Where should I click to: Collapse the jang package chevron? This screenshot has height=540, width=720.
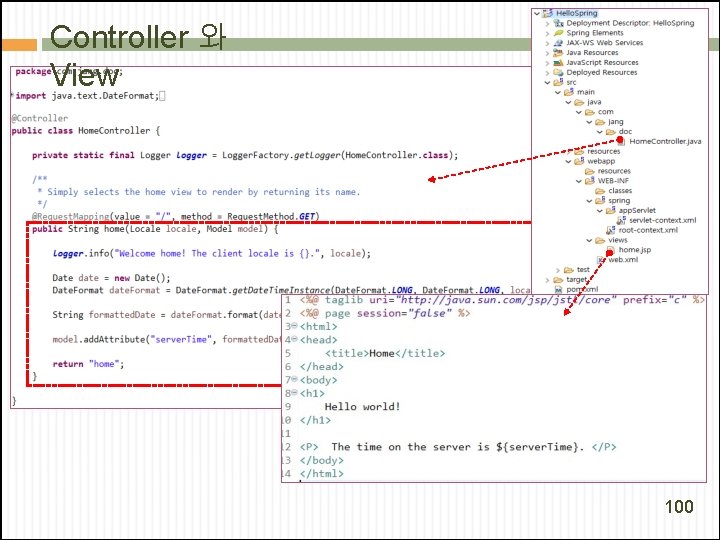589,122
